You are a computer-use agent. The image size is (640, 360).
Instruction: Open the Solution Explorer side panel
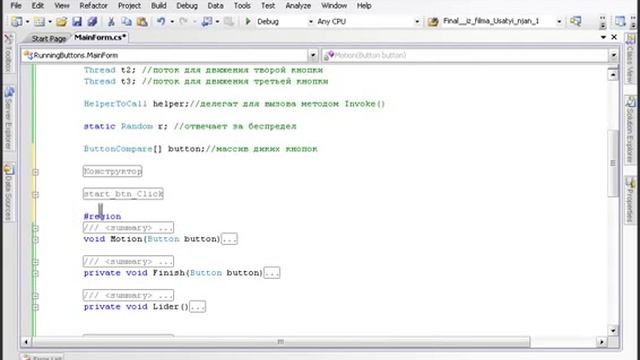point(631,129)
